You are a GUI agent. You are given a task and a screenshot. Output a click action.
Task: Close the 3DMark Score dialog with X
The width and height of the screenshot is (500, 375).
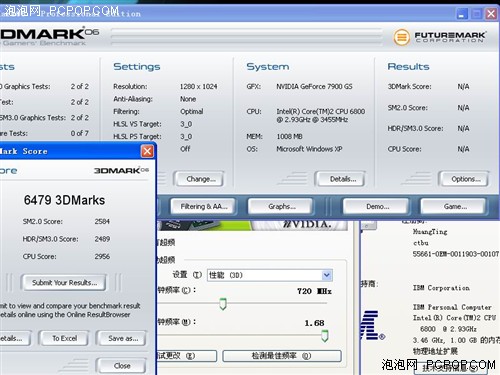147,151
